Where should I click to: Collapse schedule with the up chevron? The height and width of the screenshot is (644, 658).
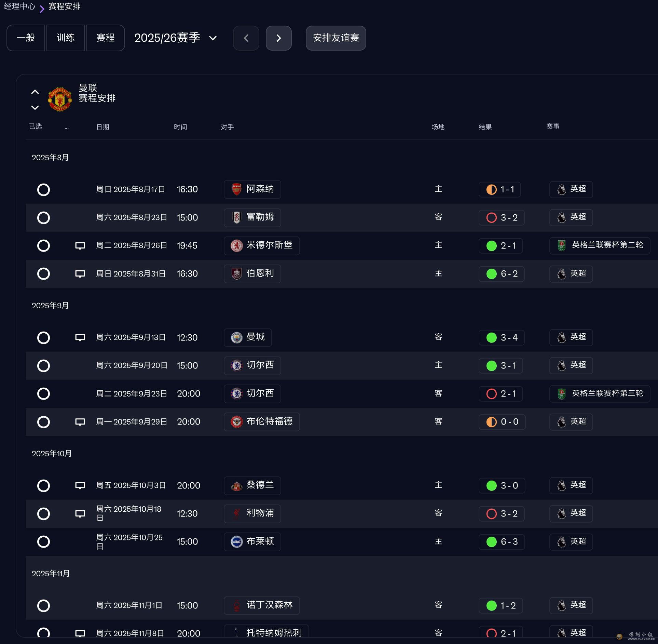coord(35,92)
